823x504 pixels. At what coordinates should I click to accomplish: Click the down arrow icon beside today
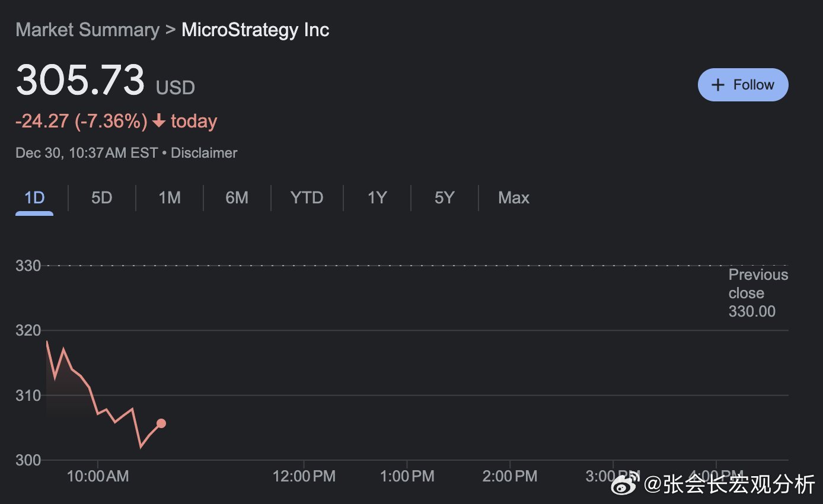point(158,121)
